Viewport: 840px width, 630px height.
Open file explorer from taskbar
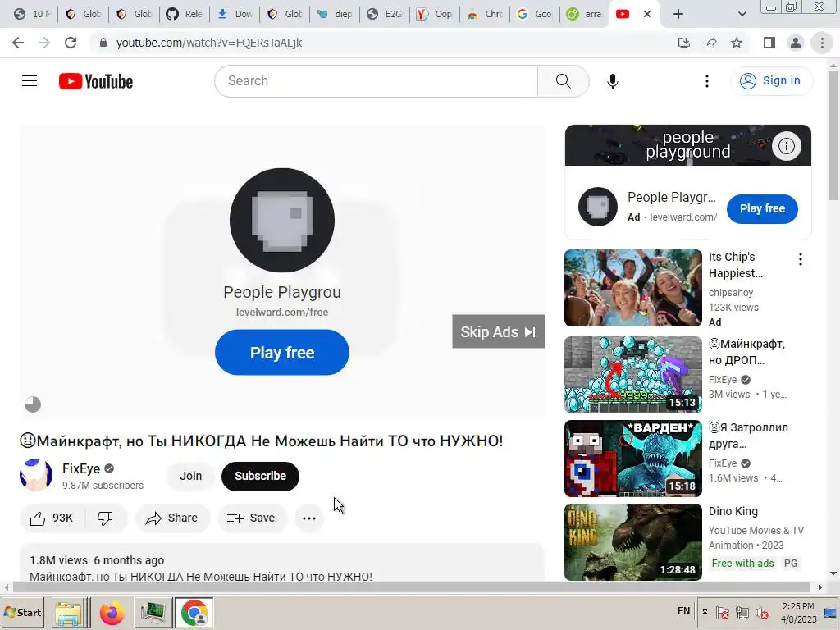(x=71, y=613)
